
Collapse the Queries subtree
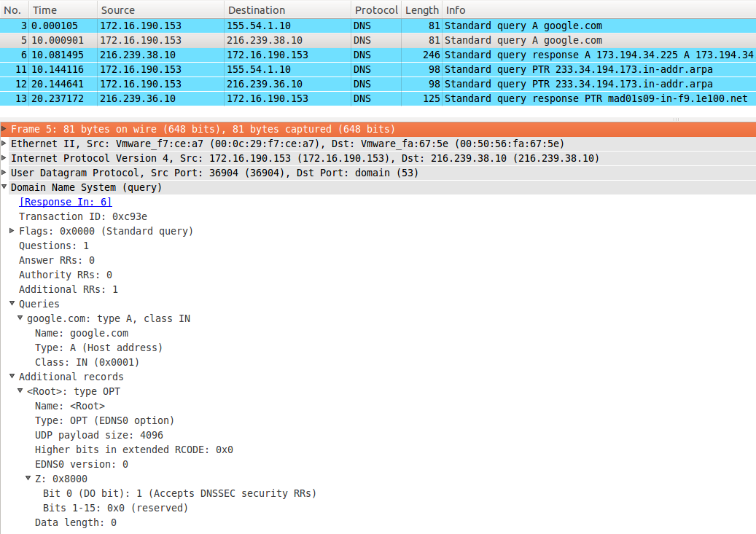(12, 303)
